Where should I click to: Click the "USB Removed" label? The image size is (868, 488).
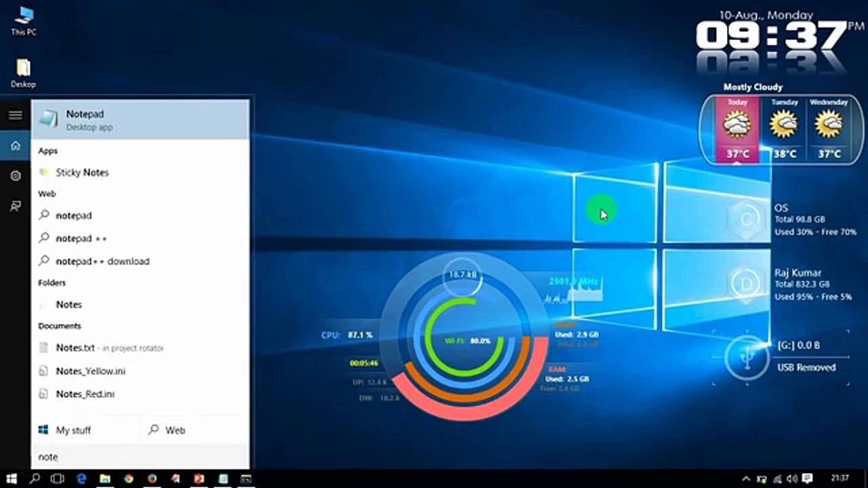click(x=806, y=367)
